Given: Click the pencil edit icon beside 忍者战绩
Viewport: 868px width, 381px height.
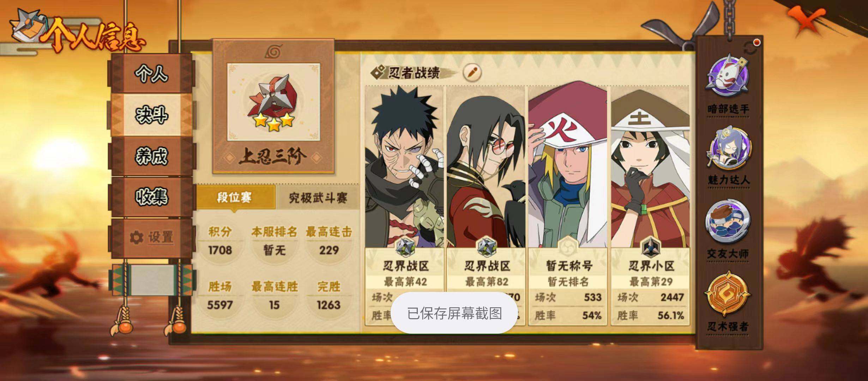Looking at the screenshot, I should coord(472,73).
